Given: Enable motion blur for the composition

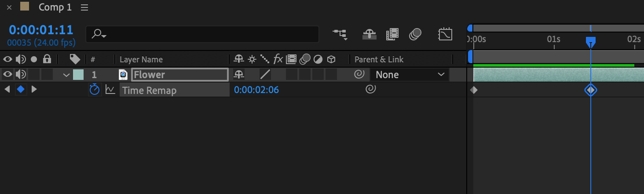Looking at the screenshot, I should pyautogui.click(x=415, y=34).
